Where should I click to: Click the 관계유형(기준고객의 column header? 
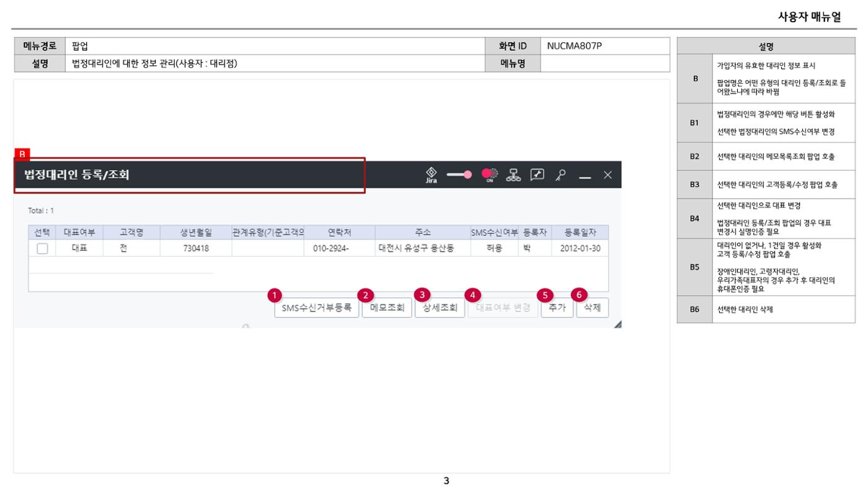[267, 233]
